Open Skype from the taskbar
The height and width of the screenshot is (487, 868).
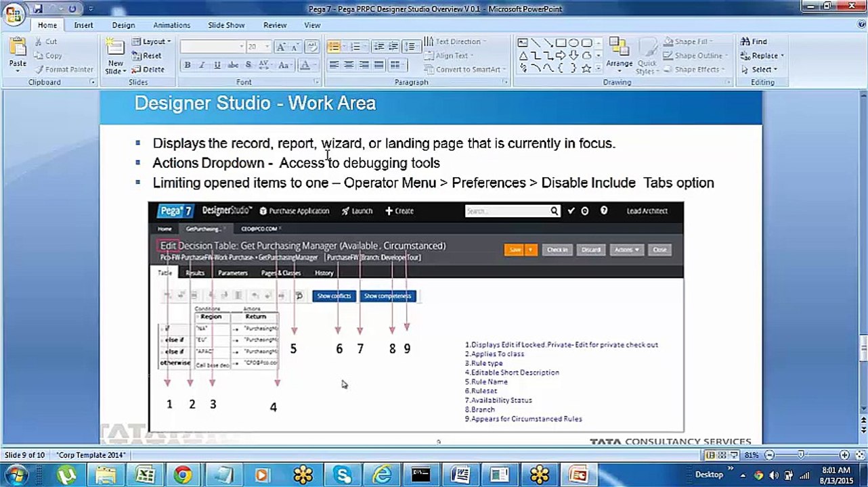[x=343, y=475]
